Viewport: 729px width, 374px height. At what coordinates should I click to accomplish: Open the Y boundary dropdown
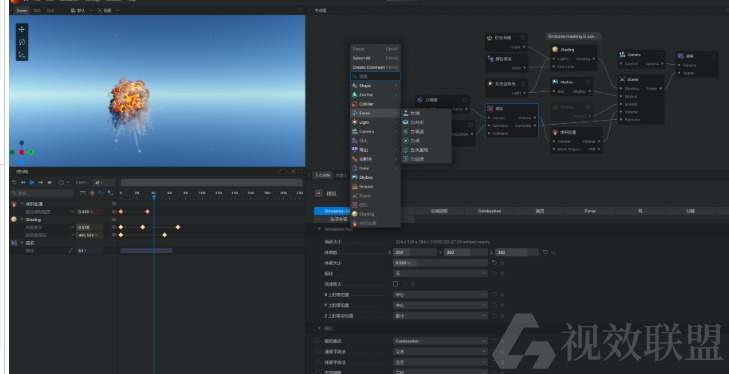pyautogui.click(x=440, y=305)
